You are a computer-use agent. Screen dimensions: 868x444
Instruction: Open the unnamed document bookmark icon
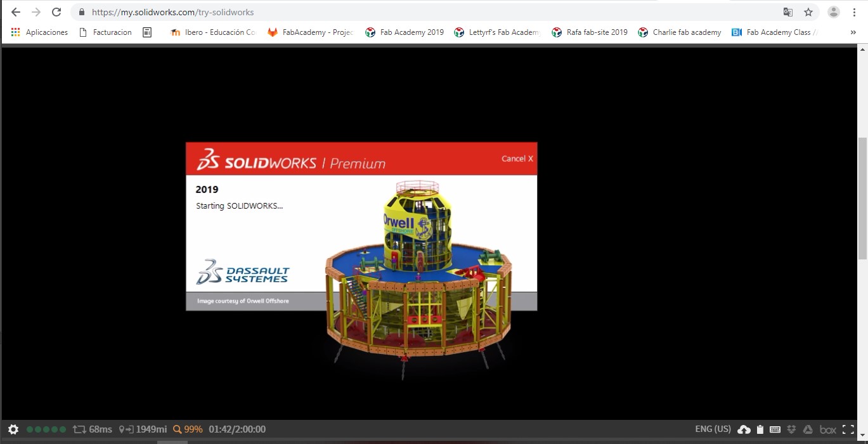147,32
